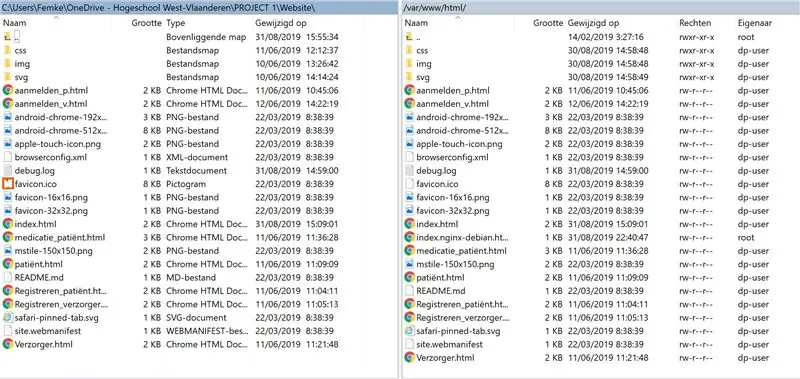Select local file android-chrome-512x png
This screenshot has width=800, height=379.
tap(62, 130)
